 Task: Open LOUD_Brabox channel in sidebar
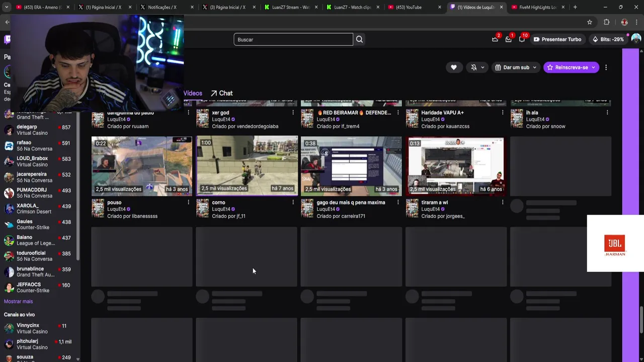point(39,161)
